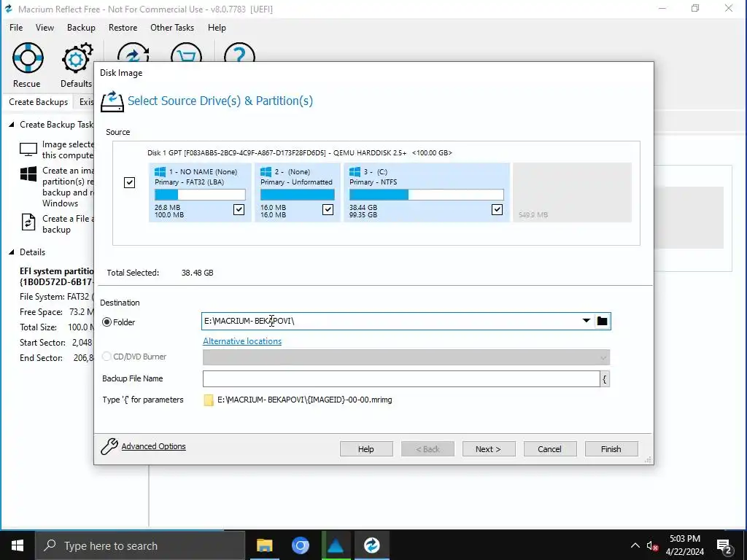Click the Advanced Options wrench icon

coord(109,446)
